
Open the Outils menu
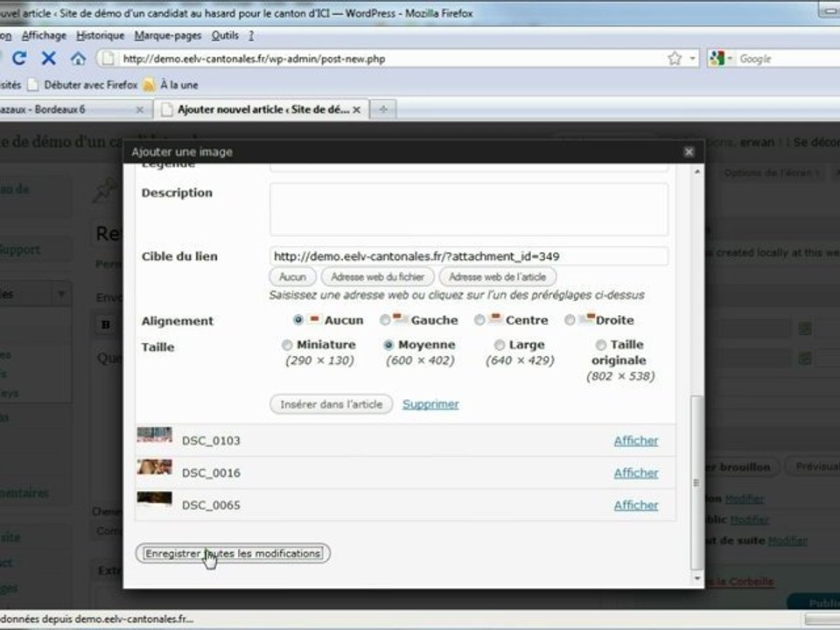pos(225,35)
